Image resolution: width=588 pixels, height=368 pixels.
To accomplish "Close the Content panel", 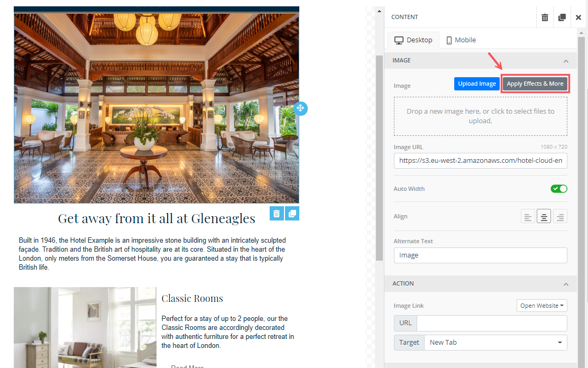I will click(x=578, y=17).
